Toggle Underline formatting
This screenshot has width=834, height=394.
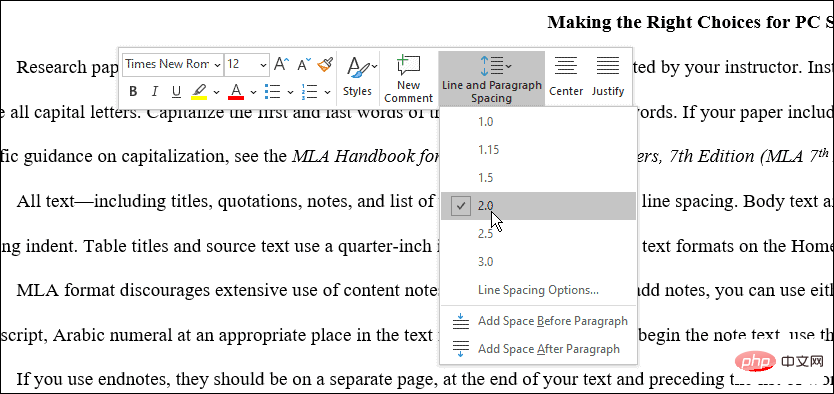click(177, 92)
